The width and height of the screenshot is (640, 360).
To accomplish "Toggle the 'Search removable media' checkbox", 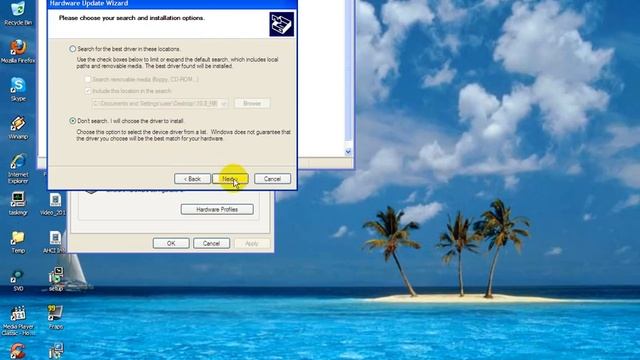I will tap(88, 79).
